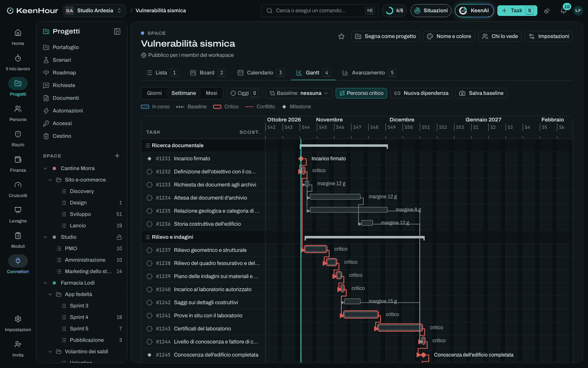Switch timeline scale to Settimane
Image resolution: width=588 pixels, height=368 pixels.
tap(184, 93)
